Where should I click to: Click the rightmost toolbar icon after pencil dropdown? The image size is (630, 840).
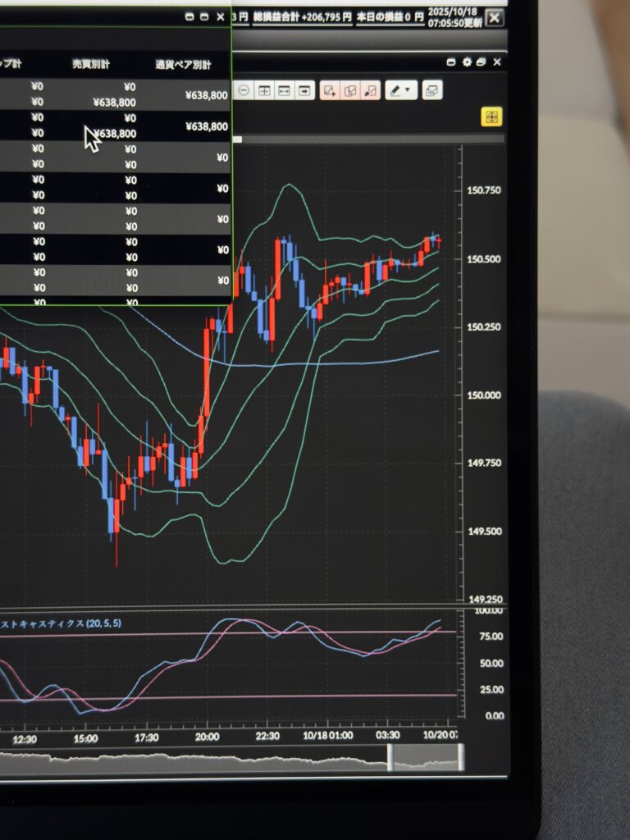[x=432, y=90]
